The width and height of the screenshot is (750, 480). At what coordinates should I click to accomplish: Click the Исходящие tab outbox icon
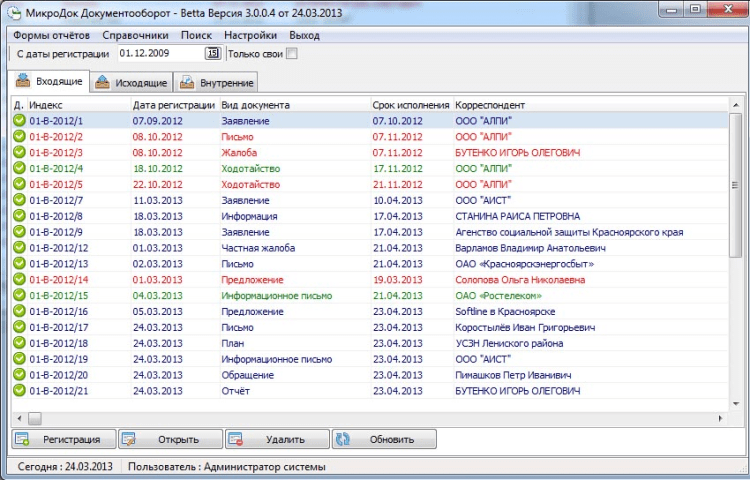(x=102, y=82)
